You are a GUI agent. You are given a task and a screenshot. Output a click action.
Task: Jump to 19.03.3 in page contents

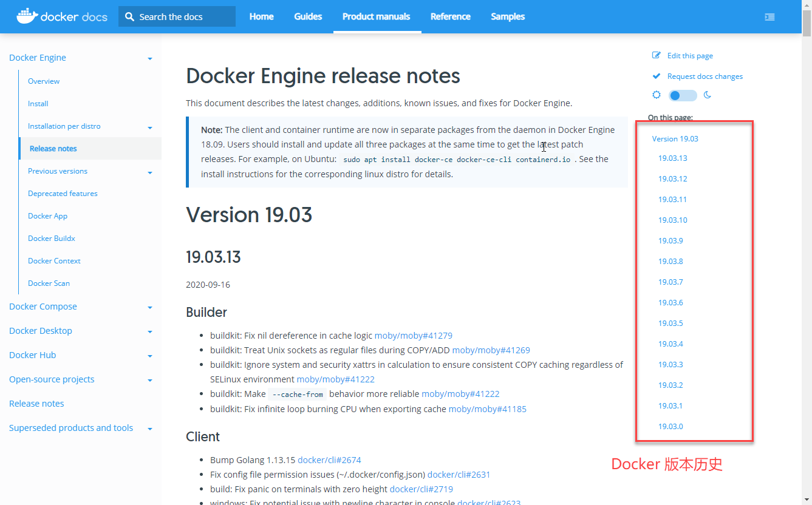(670, 365)
